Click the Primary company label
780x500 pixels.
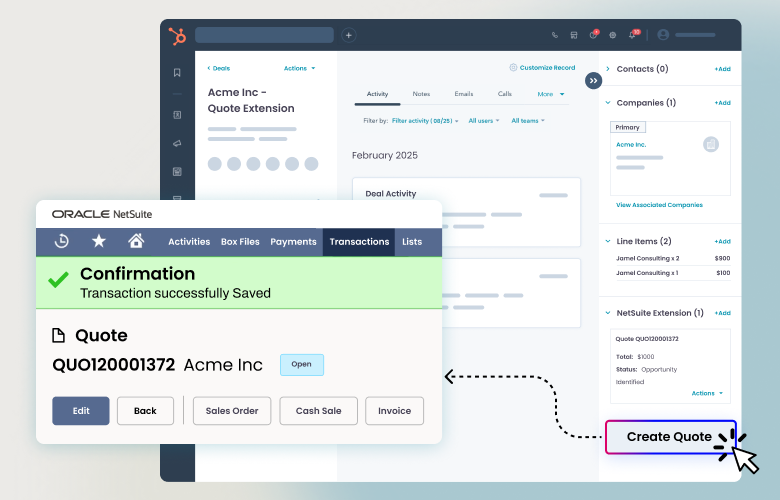[x=628, y=127]
